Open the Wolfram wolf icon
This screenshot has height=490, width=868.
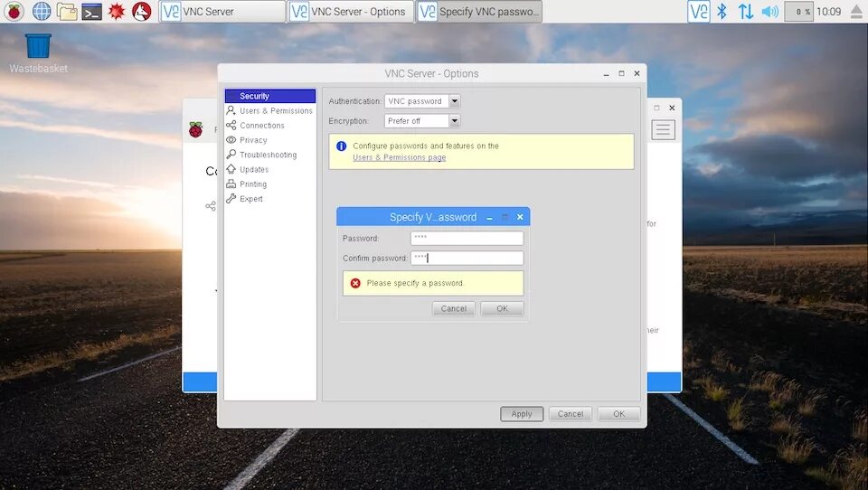tap(142, 11)
